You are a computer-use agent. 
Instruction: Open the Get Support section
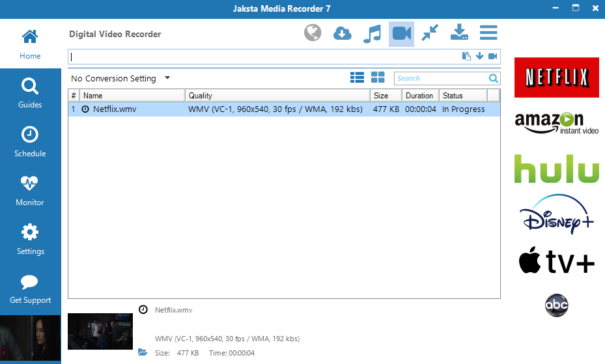(30, 289)
